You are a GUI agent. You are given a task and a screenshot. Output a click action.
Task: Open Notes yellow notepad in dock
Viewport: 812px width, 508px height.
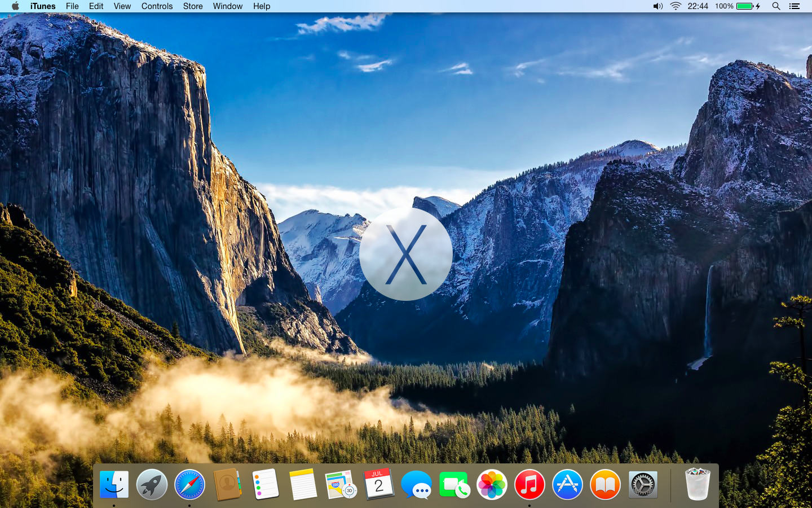303,485
